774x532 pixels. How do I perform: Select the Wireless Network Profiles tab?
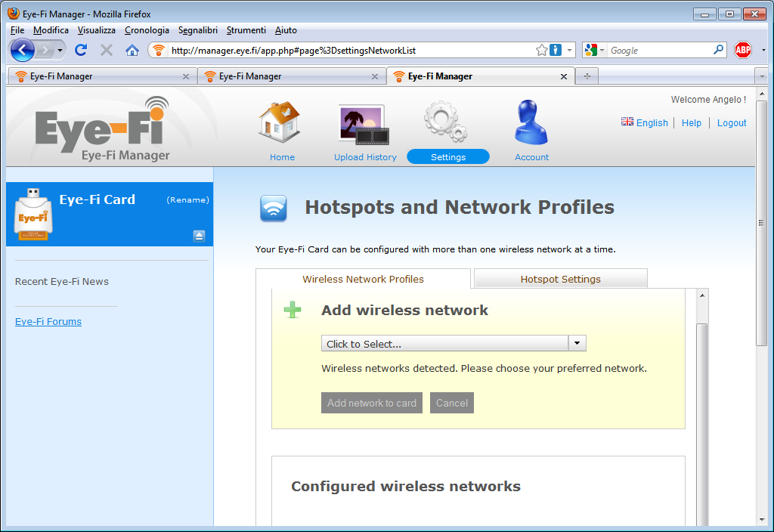point(363,279)
